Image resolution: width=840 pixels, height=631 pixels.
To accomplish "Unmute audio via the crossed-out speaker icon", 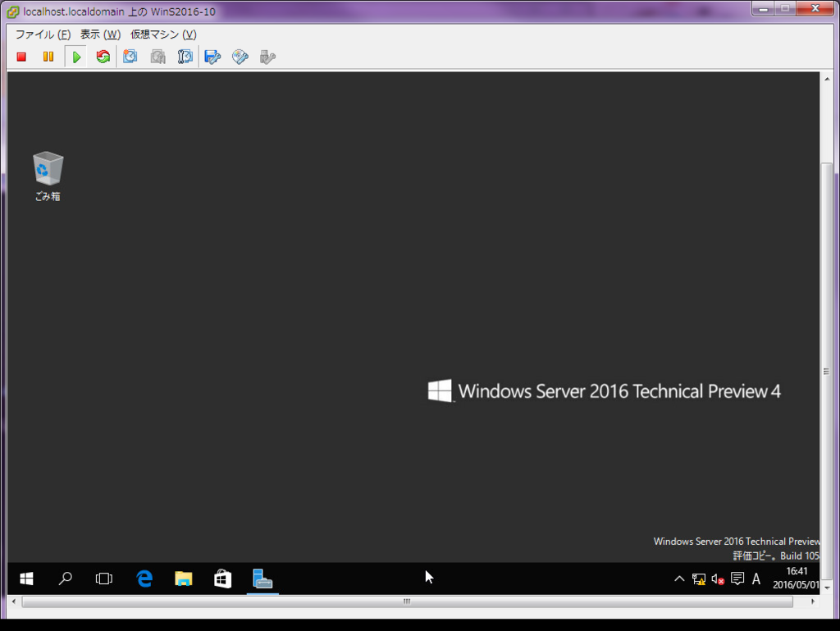I will pos(716,578).
